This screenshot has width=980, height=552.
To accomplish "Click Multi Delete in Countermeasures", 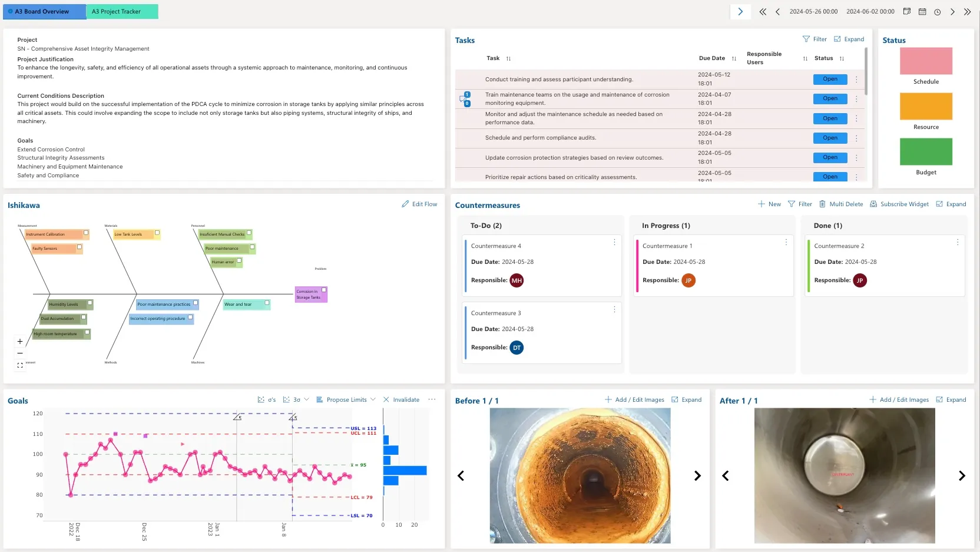I will tap(841, 204).
